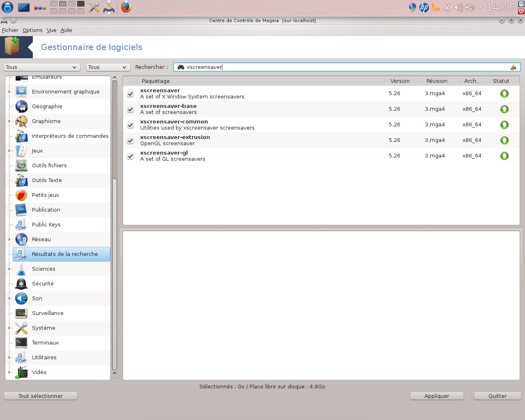Open the Options menu
525x420 pixels.
click(32, 30)
